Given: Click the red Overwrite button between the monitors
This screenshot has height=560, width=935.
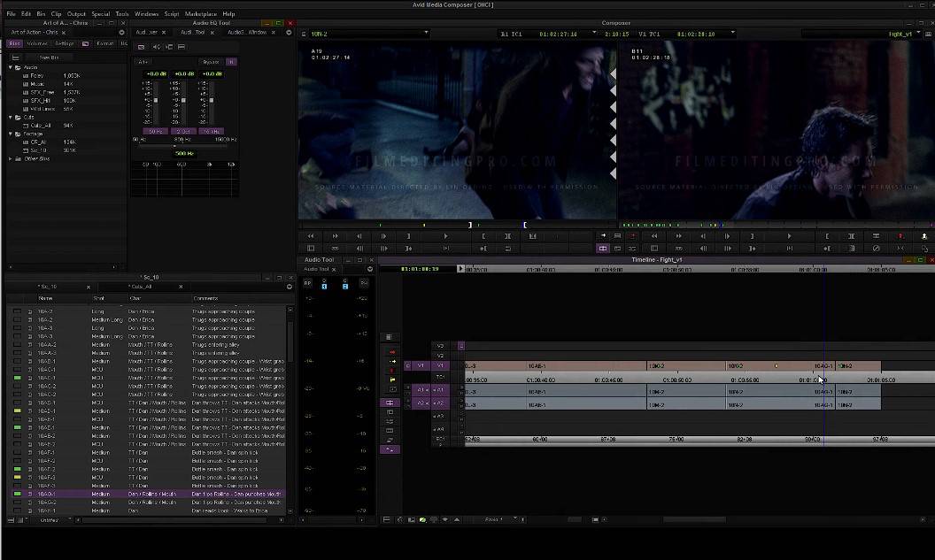Looking at the screenshot, I should pyautogui.click(x=632, y=236).
